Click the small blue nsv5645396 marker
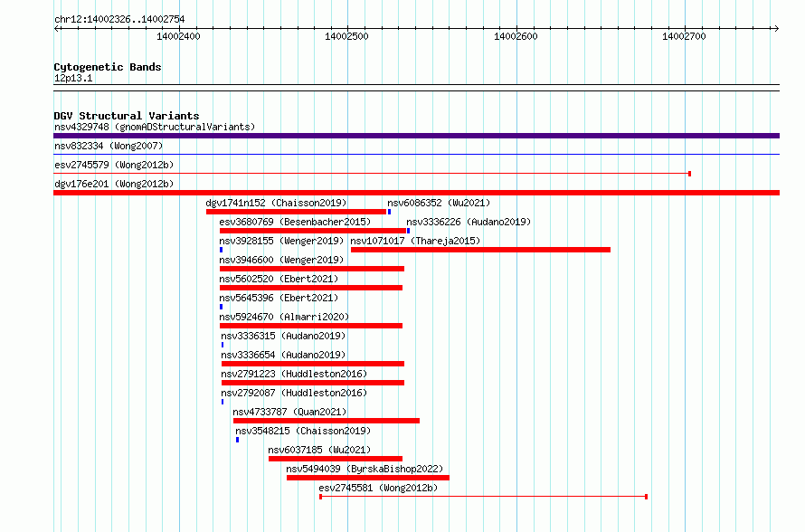Viewport: 805px width, 532px height. (x=222, y=307)
